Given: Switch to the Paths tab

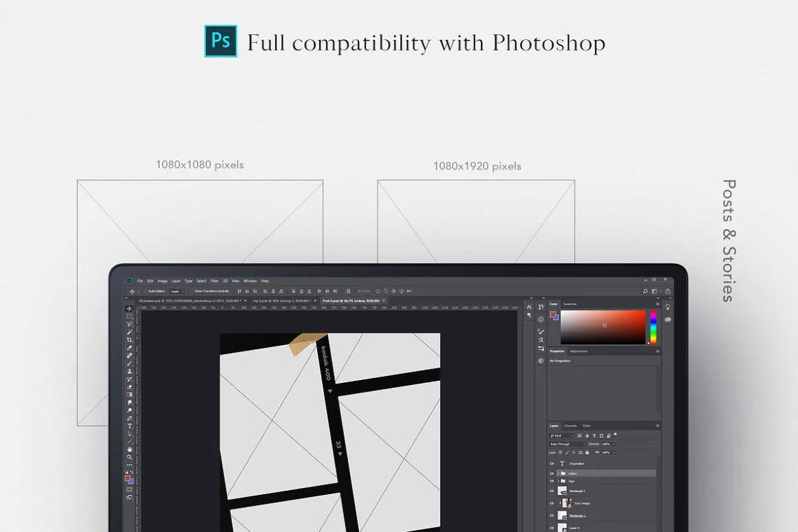Looking at the screenshot, I should (x=587, y=425).
